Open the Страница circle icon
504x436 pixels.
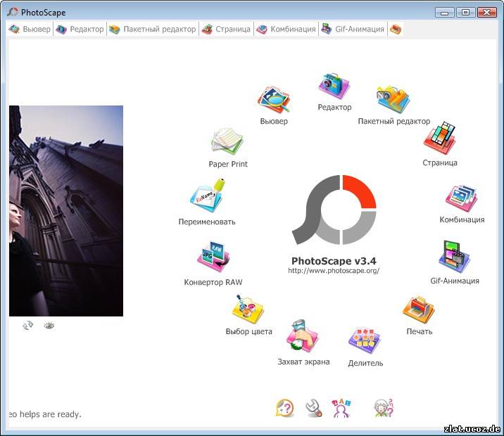[x=439, y=138]
